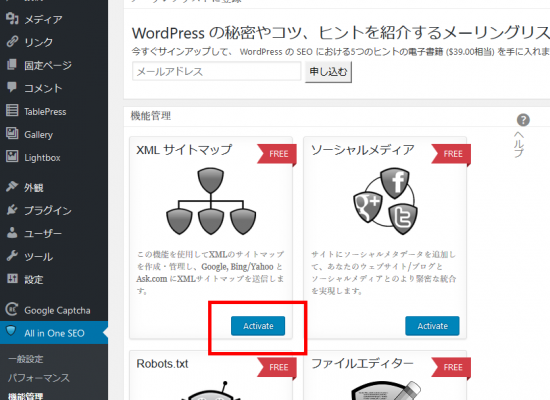Screen dimensions: 550x400
Task: Click the Robots.txt card title
Action: (x=162, y=364)
